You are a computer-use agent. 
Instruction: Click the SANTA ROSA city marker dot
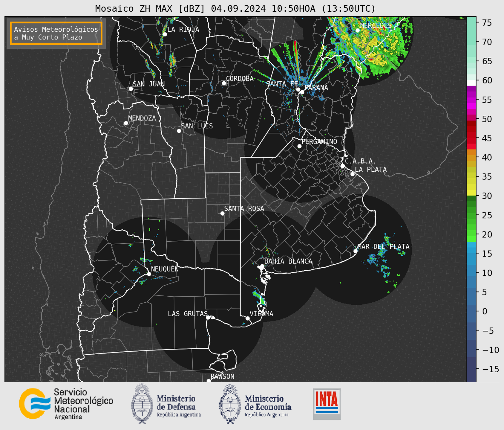tap(222, 214)
